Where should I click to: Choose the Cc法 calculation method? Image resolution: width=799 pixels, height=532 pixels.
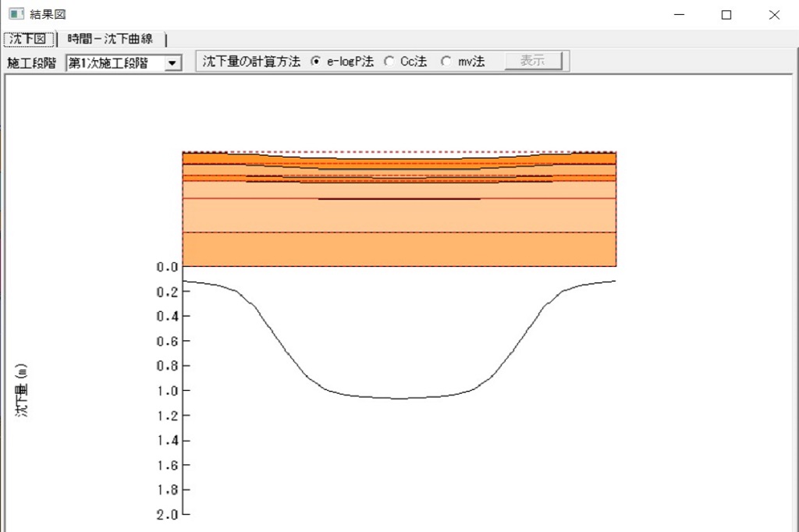point(389,62)
